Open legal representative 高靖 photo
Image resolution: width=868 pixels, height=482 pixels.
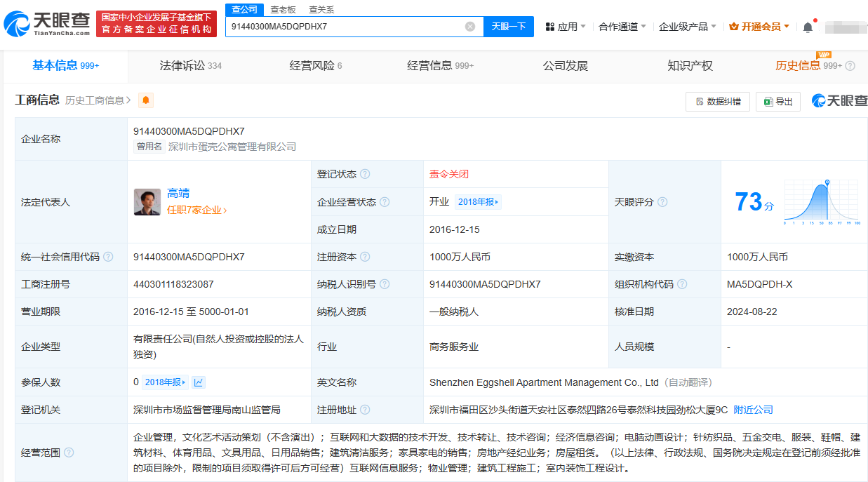click(147, 202)
